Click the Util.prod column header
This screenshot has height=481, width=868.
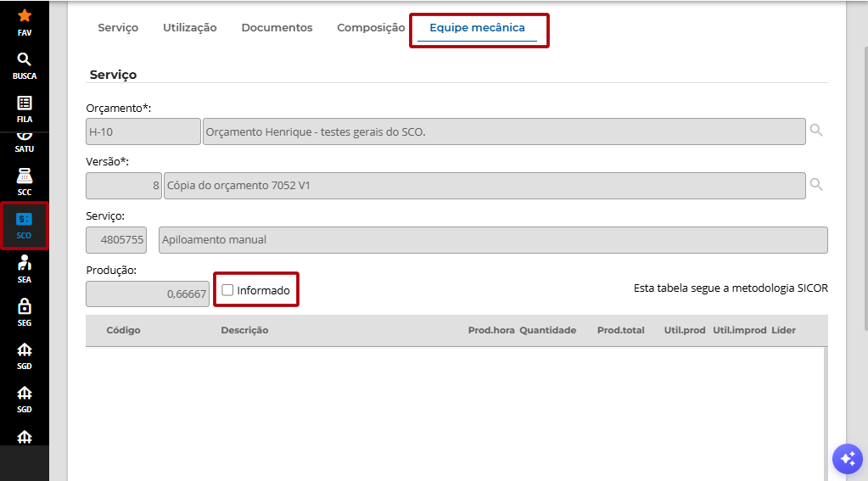685,331
